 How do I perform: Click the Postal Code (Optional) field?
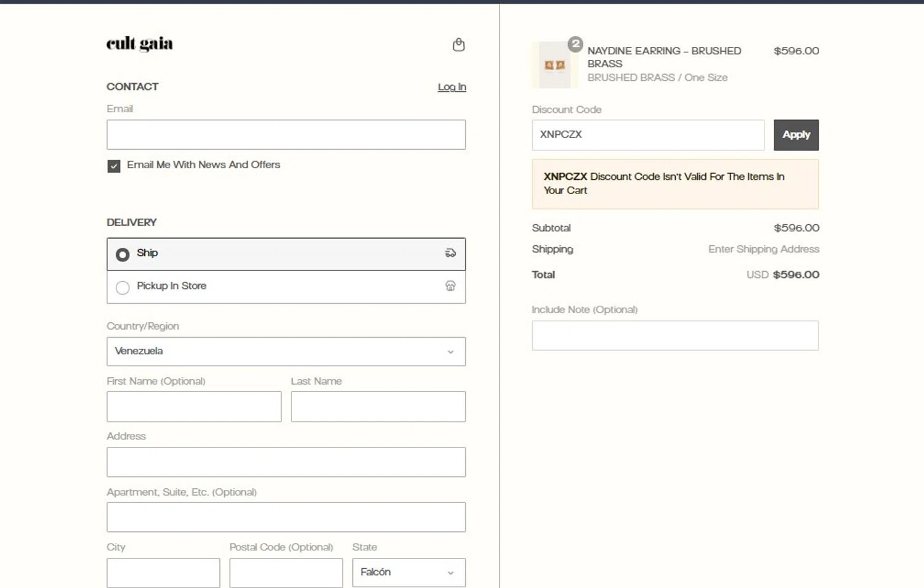coord(286,573)
